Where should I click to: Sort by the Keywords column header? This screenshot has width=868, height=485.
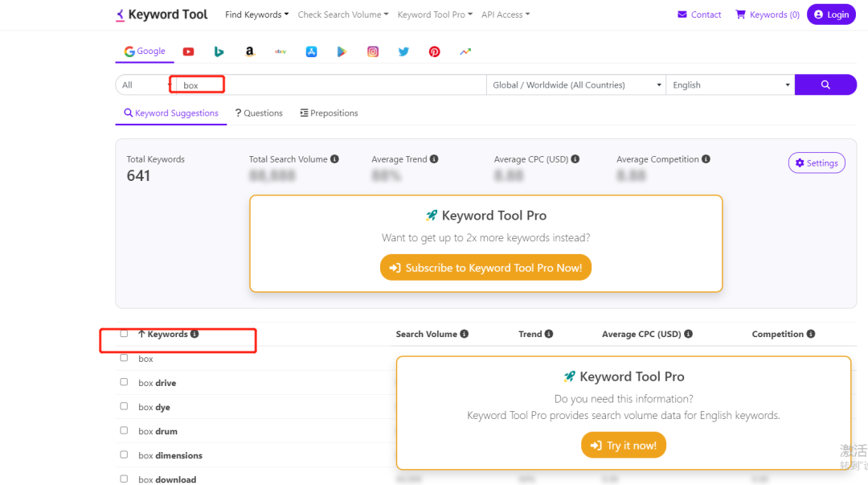167,334
